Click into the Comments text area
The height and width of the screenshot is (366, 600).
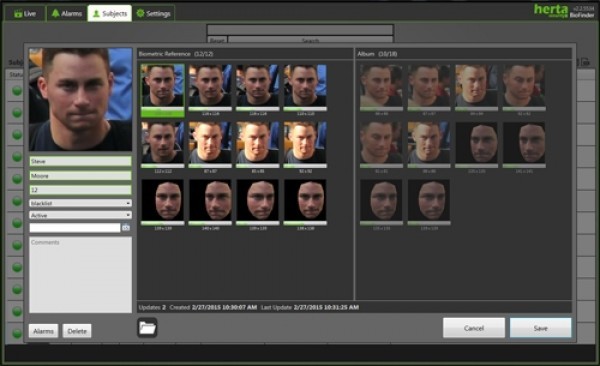(80, 275)
